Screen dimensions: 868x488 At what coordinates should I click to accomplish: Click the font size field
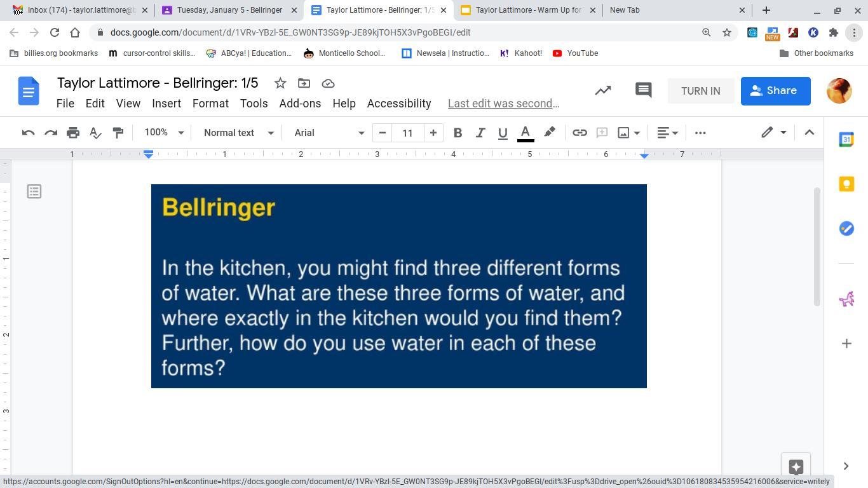coord(407,133)
